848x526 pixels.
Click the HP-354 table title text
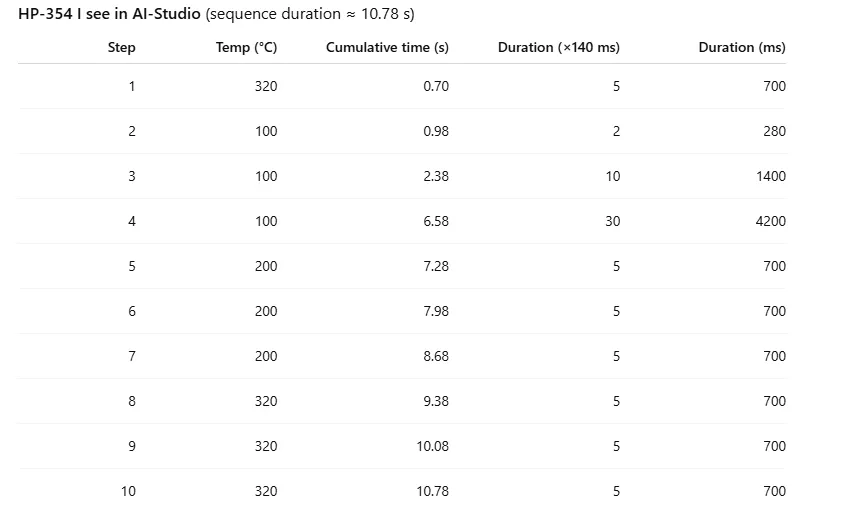pyautogui.click(x=109, y=14)
